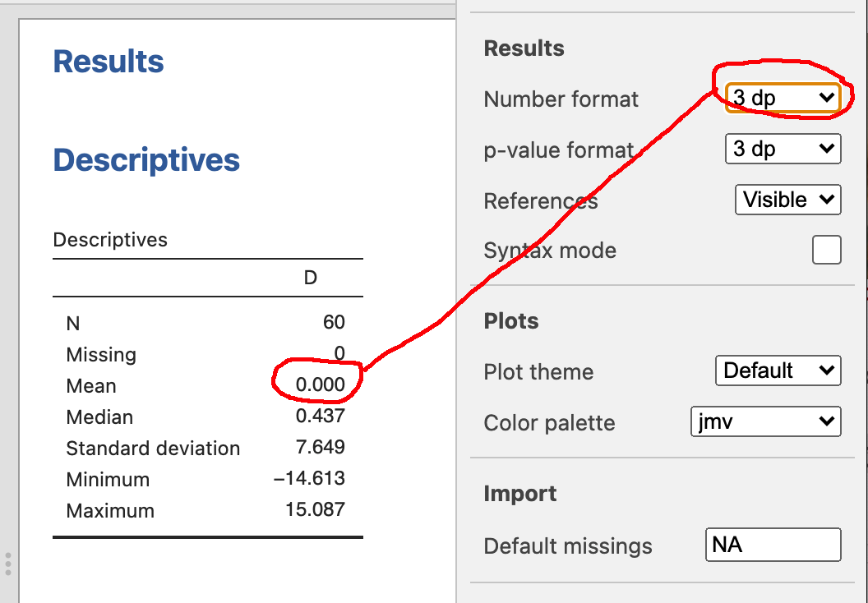
Task: Click the Import section header
Action: pyautogui.click(x=519, y=494)
